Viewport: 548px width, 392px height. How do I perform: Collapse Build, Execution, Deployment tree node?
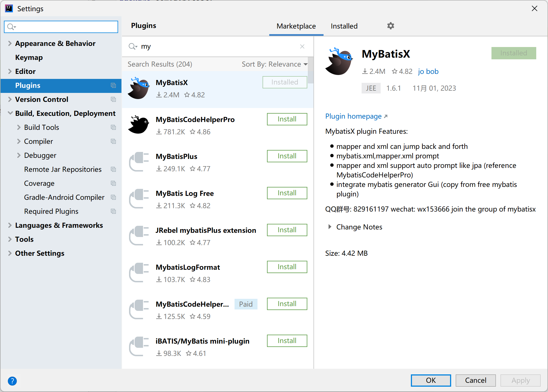(x=10, y=113)
